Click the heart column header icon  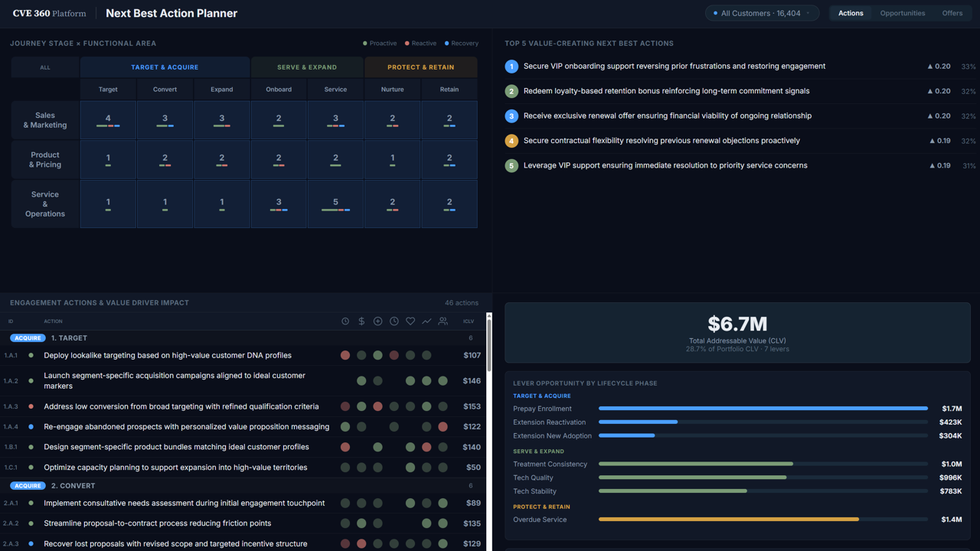click(410, 321)
